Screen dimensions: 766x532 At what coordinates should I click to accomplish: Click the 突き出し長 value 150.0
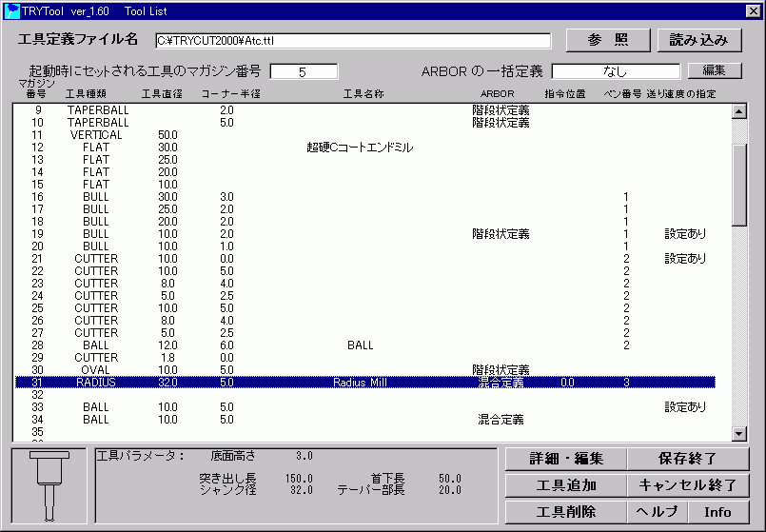tap(299, 479)
